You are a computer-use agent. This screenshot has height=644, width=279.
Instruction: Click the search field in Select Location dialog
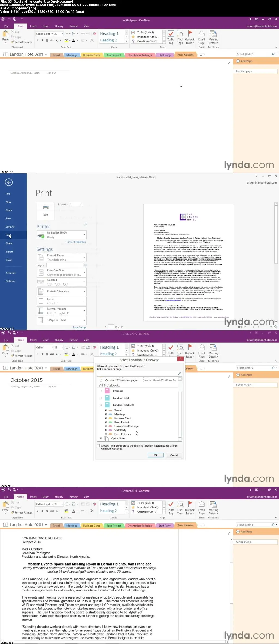(x=139, y=373)
